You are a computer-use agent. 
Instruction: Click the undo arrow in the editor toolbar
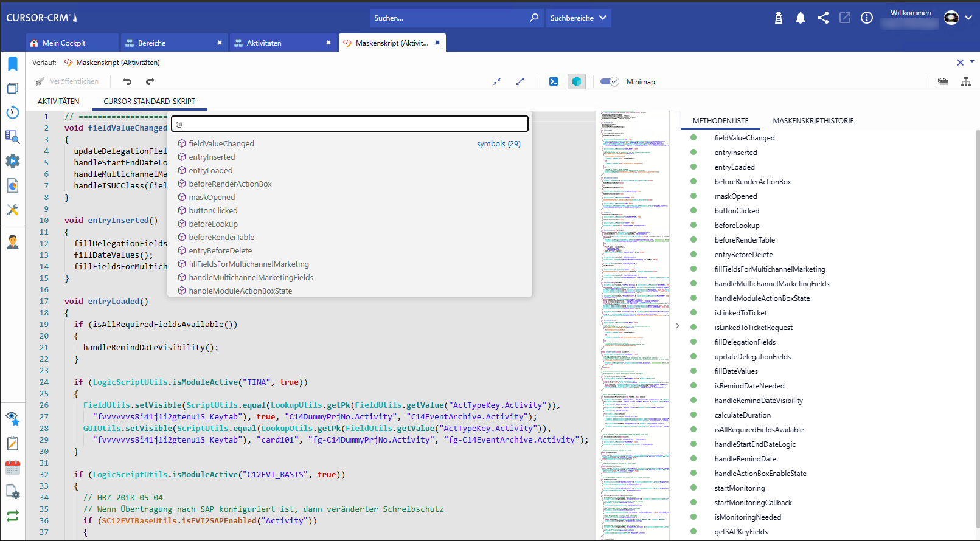coord(127,81)
